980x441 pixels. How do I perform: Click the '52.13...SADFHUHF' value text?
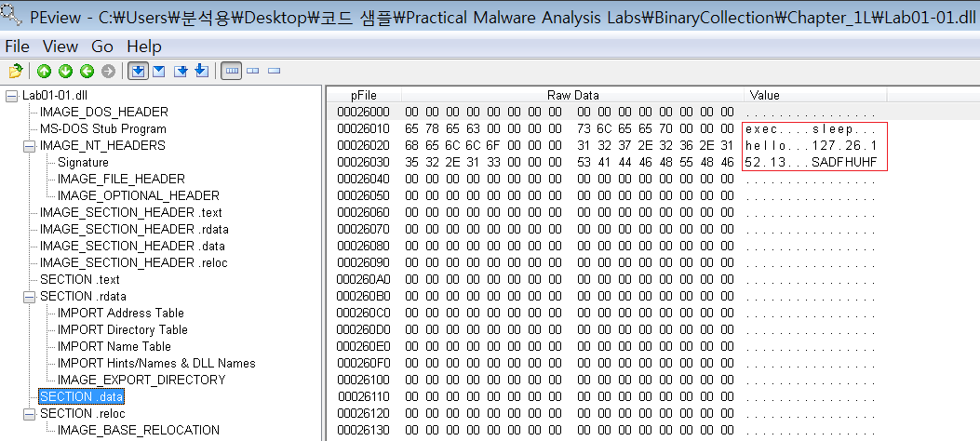coord(812,163)
